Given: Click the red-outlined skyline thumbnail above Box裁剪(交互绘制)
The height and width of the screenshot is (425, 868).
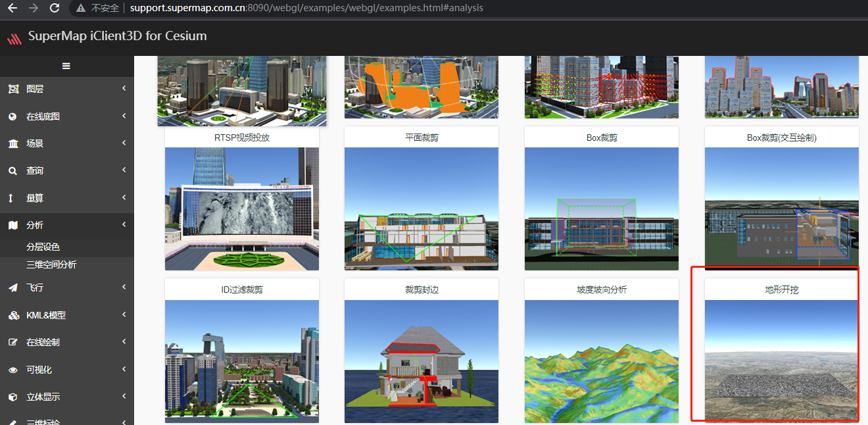Looking at the screenshot, I should [782, 87].
